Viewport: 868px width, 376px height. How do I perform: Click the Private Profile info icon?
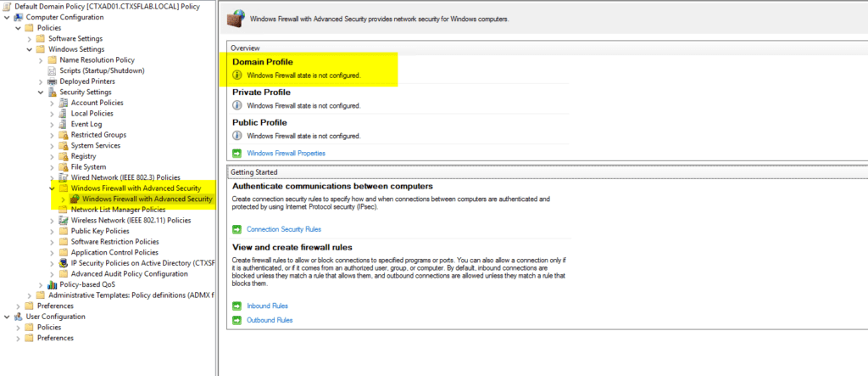pyautogui.click(x=237, y=105)
